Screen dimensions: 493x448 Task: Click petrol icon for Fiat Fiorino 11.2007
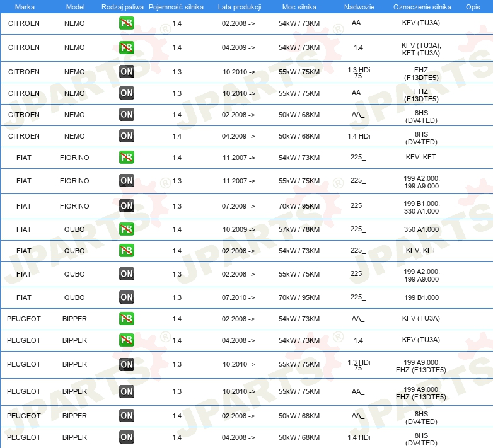(x=126, y=157)
